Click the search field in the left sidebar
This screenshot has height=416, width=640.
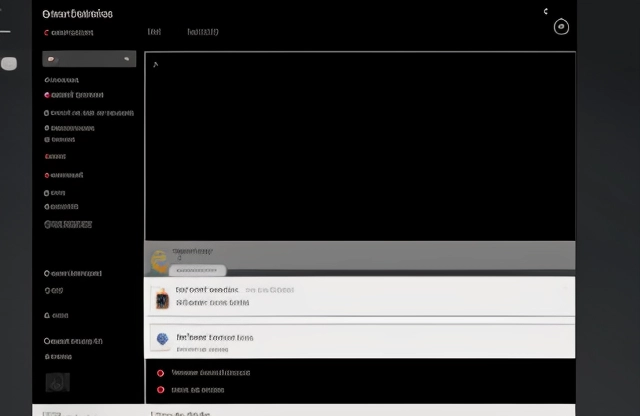coord(89,59)
